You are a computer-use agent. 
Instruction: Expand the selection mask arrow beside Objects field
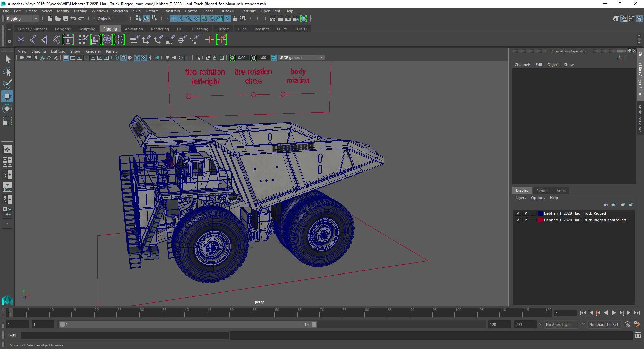[94, 19]
